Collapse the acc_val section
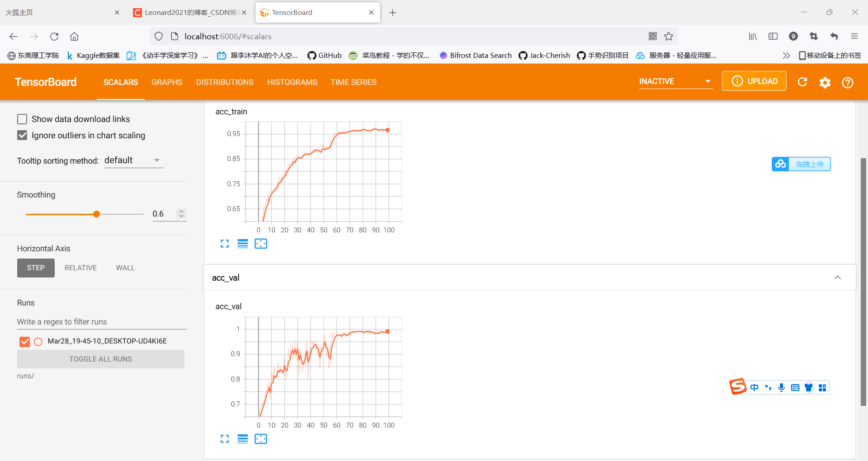 coord(838,277)
